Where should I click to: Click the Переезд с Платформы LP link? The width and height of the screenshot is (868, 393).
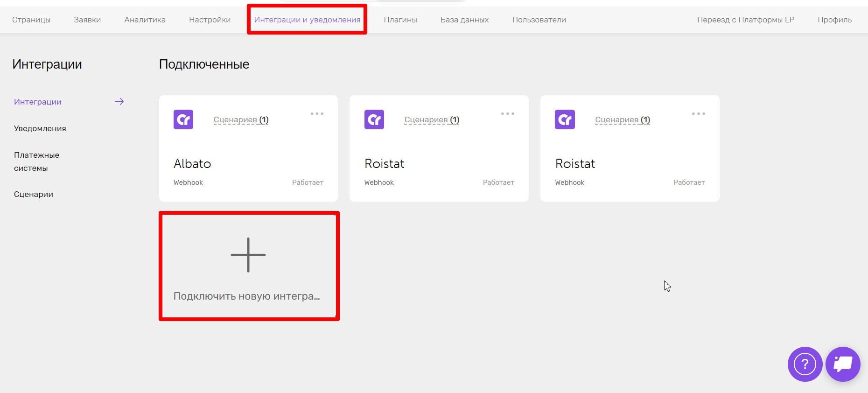(x=746, y=20)
